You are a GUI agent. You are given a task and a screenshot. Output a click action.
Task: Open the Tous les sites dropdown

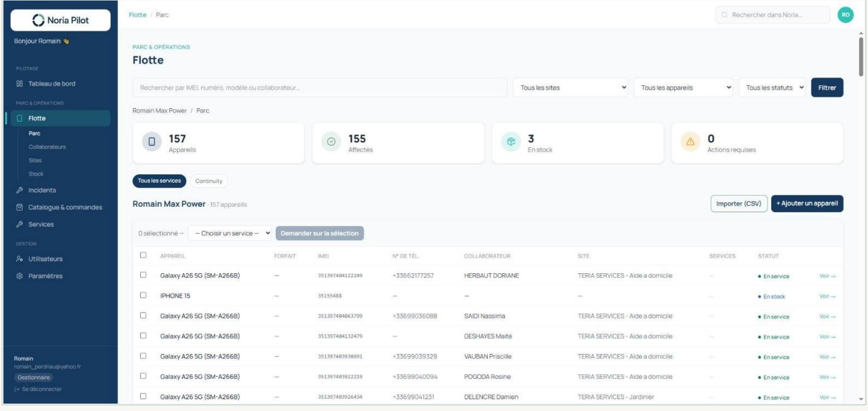pyautogui.click(x=570, y=88)
